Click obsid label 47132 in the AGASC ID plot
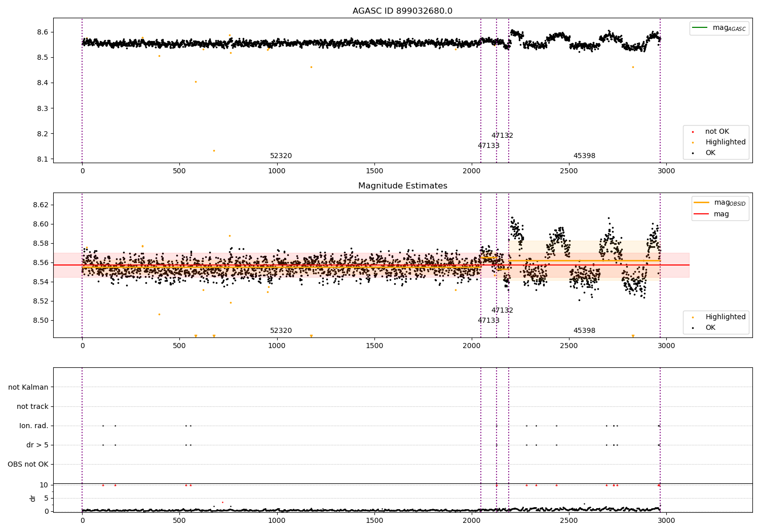 pyautogui.click(x=502, y=136)
